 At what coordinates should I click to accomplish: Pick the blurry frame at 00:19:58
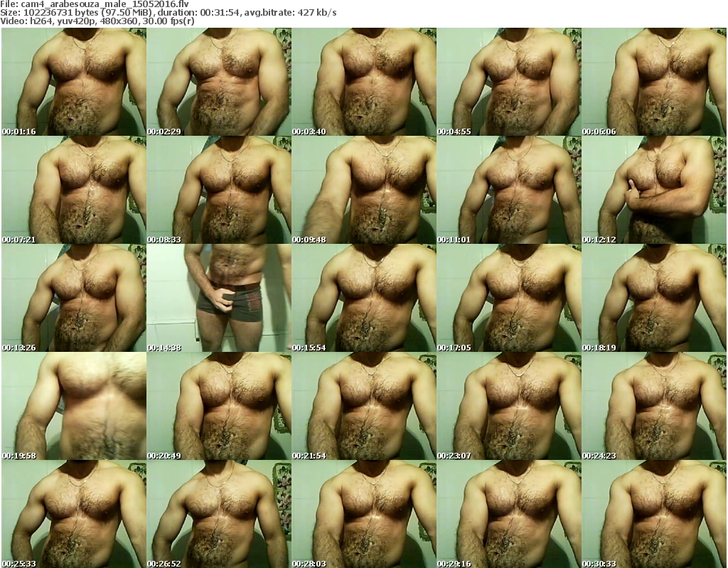coord(74,407)
